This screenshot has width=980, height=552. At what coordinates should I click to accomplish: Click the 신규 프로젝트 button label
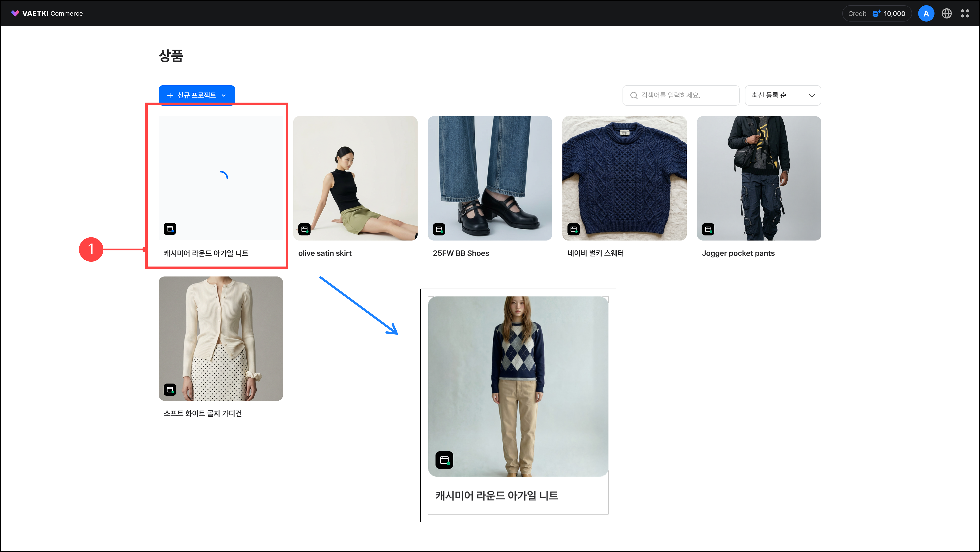pyautogui.click(x=197, y=95)
